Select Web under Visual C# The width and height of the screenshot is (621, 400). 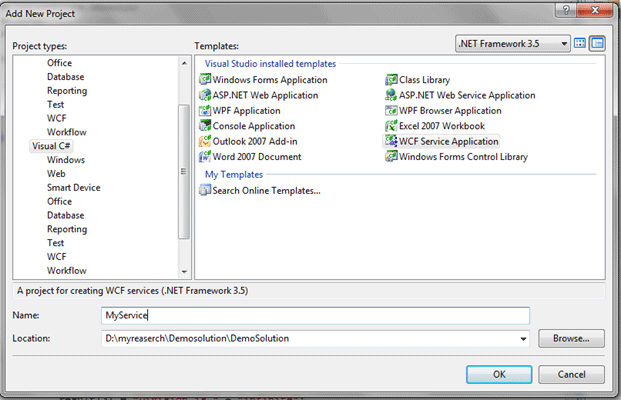[x=56, y=173]
